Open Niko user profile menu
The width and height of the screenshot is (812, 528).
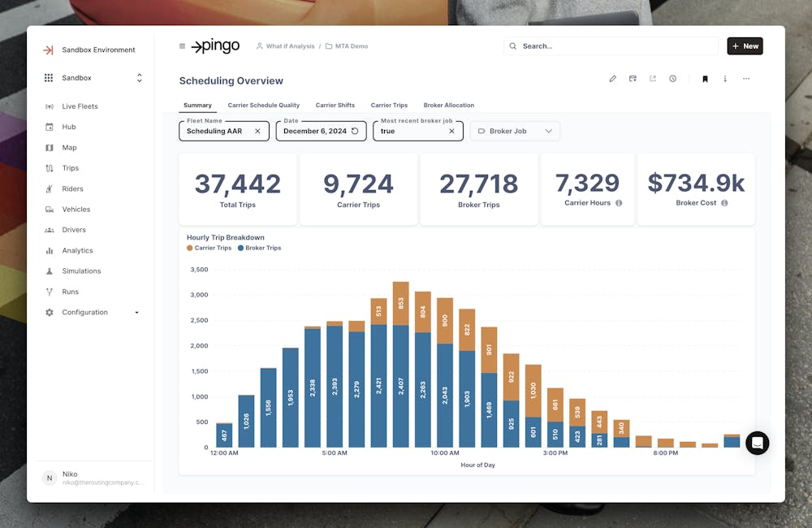95,478
